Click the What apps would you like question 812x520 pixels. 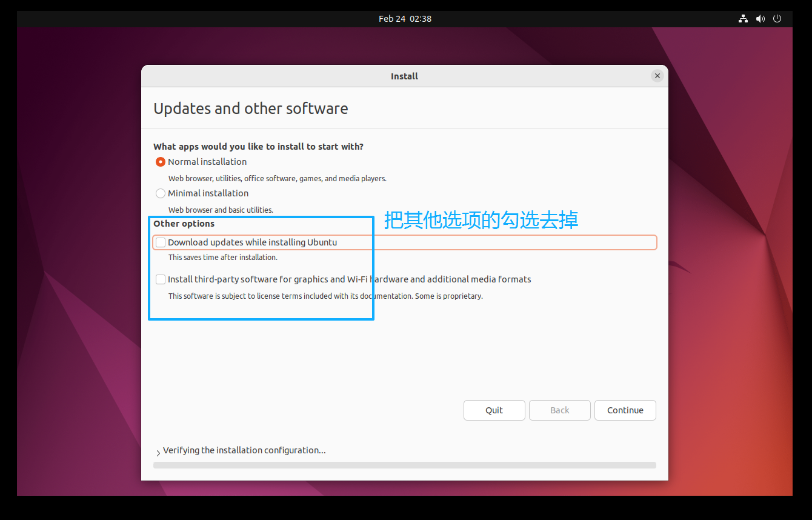(258, 147)
